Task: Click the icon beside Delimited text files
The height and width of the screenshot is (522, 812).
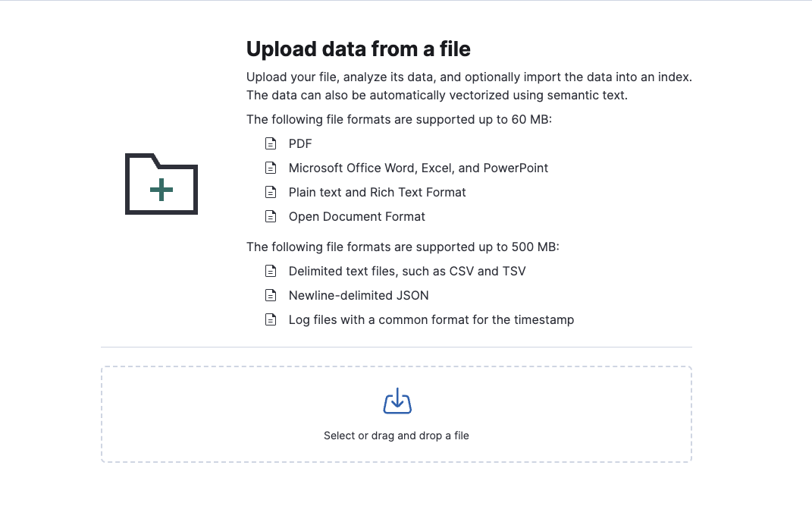Action: (271, 271)
